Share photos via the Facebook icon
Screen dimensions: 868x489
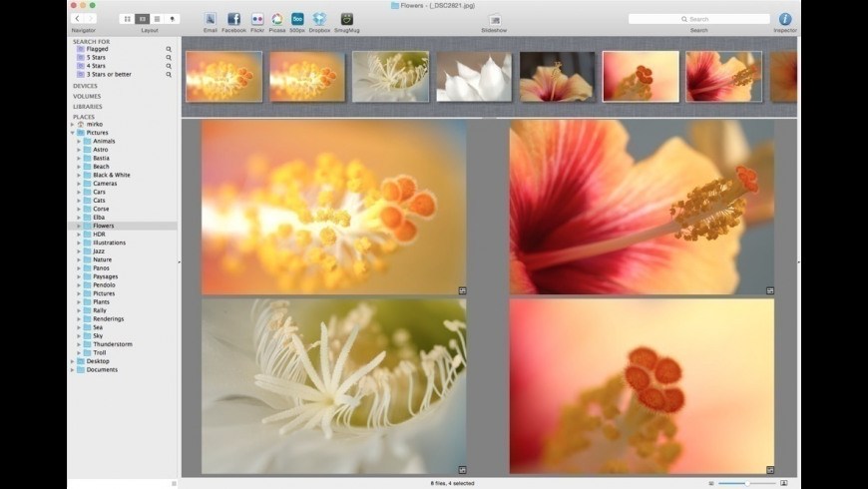[x=233, y=19]
